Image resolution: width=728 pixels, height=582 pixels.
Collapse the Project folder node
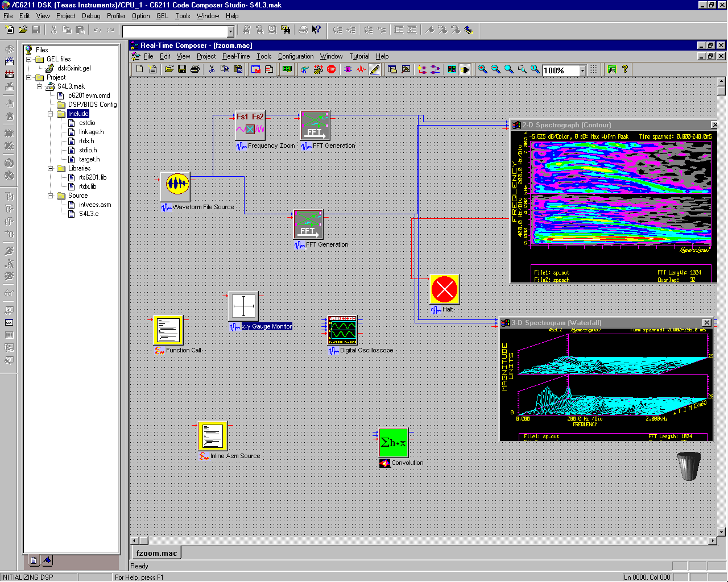pyautogui.click(x=28, y=77)
